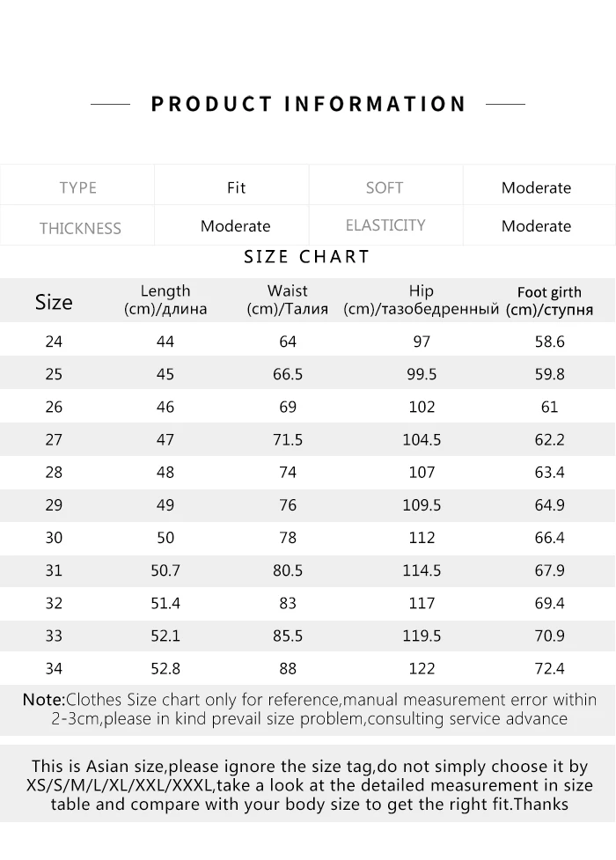
Task: Click the Note about measurement error
Action: pos(309,709)
